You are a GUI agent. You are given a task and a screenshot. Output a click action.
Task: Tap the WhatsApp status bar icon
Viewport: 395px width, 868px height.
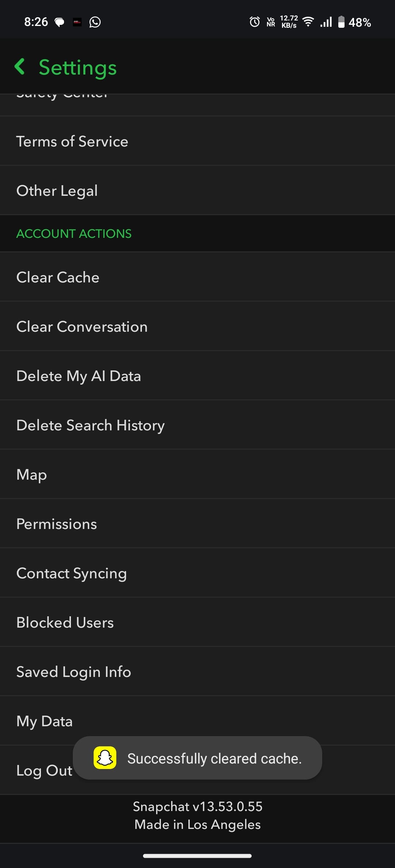pyautogui.click(x=95, y=22)
